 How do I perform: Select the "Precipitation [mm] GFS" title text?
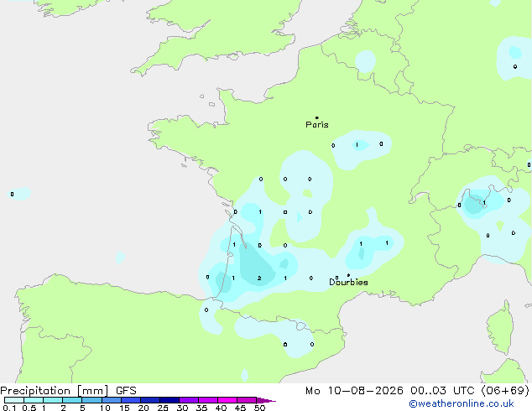coord(68,391)
